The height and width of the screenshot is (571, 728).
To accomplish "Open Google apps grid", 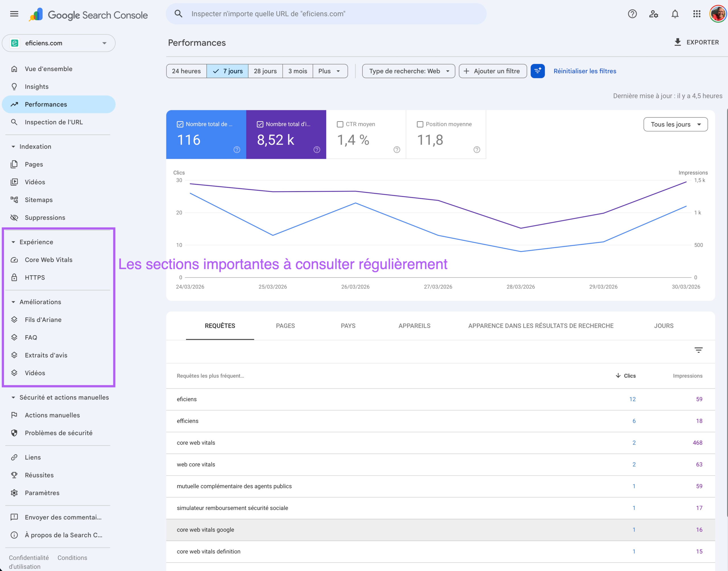I will click(x=696, y=14).
